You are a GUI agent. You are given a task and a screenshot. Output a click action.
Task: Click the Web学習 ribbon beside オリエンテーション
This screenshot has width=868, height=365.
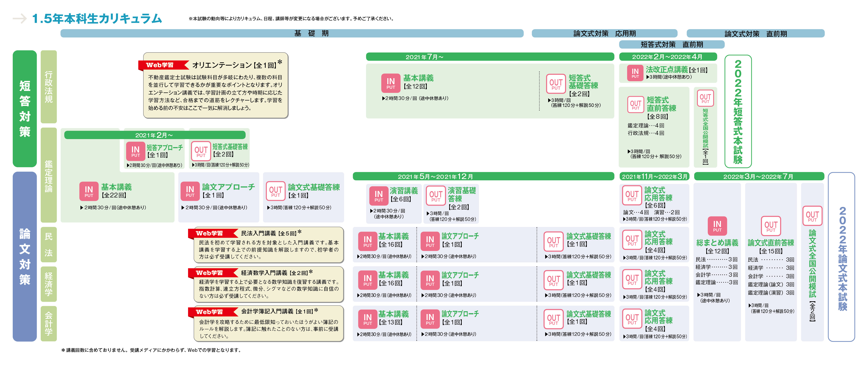(x=160, y=65)
